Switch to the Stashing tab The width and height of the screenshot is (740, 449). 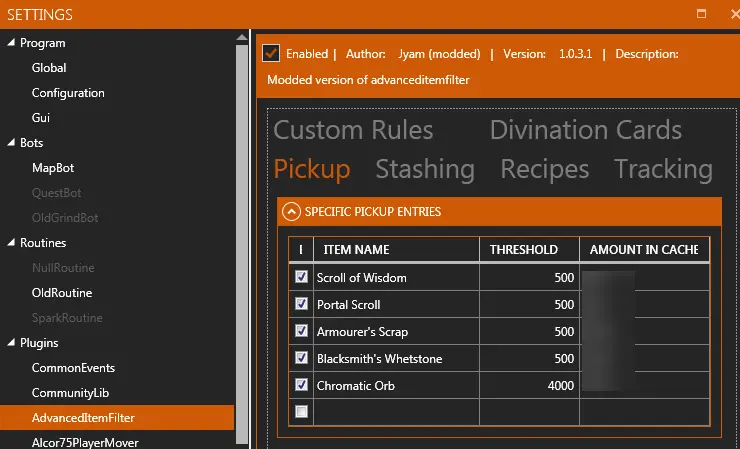click(424, 169)
